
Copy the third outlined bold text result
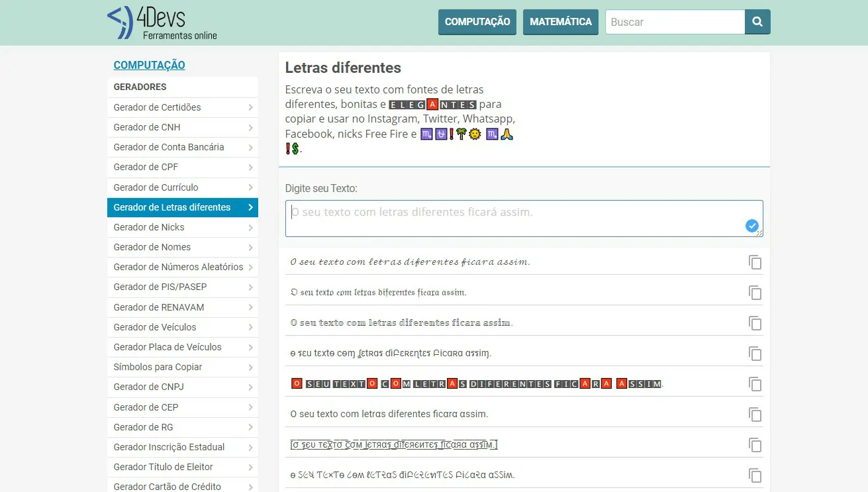click(x=755, y=323)
